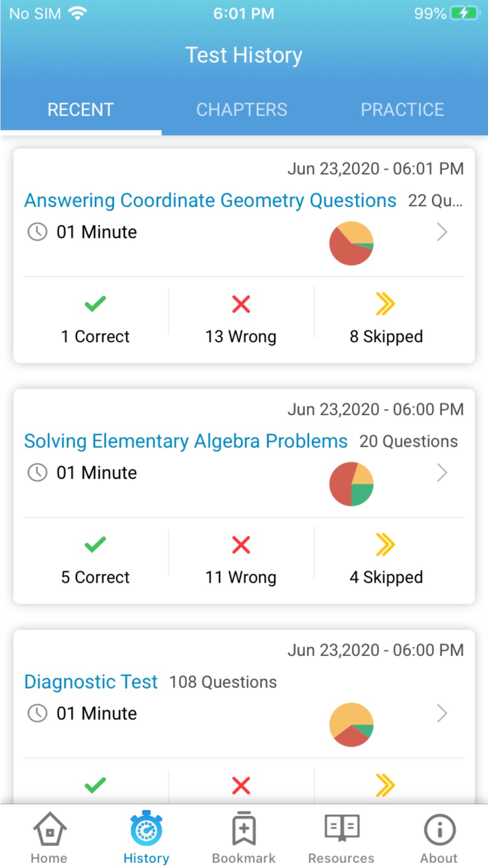
Task: Open the Home tab icon
Action: (x=49, y=829)
